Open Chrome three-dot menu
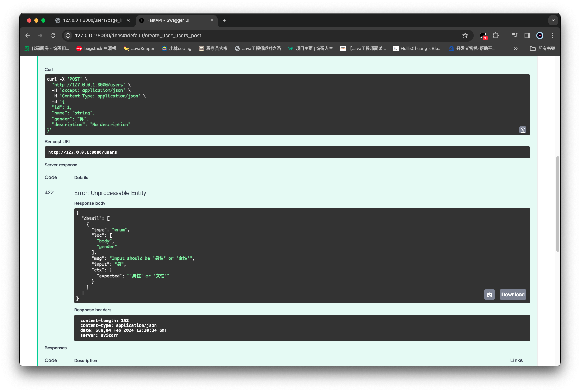580x392 pixels. click(x=553, y=36)
